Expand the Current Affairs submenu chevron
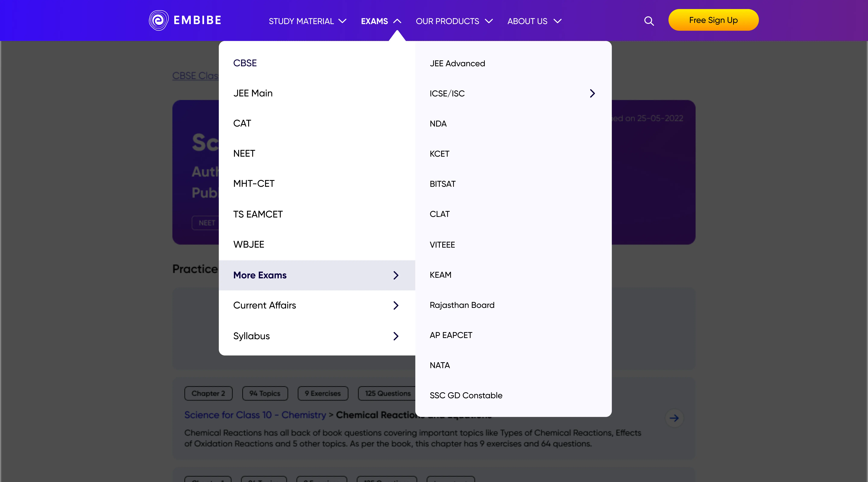 click(x=396, y=305)
